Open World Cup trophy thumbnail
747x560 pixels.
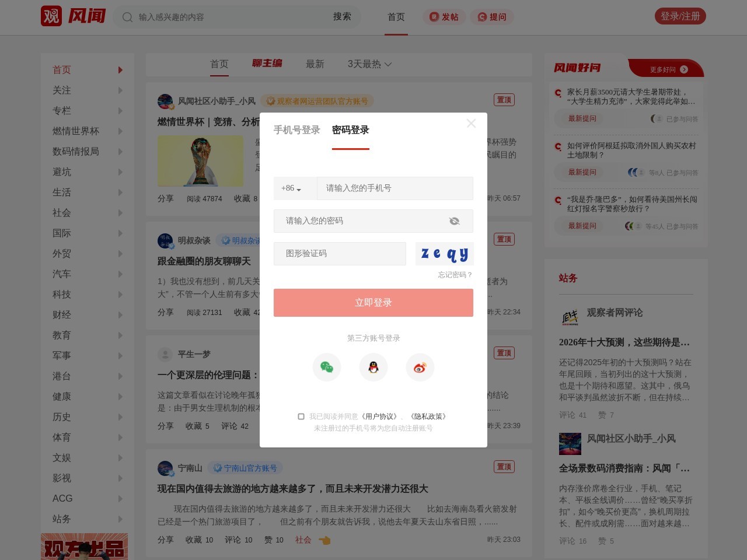point(200,160)
